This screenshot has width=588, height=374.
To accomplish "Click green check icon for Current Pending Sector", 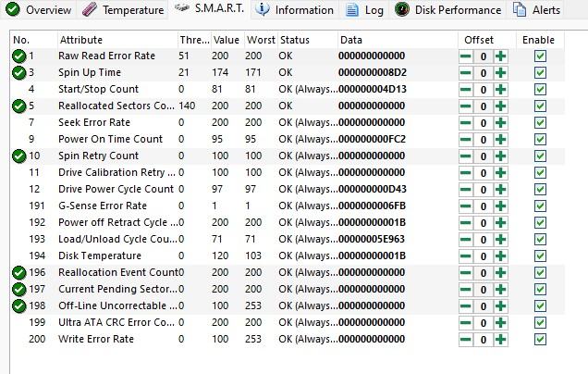I will pos(18,289).
